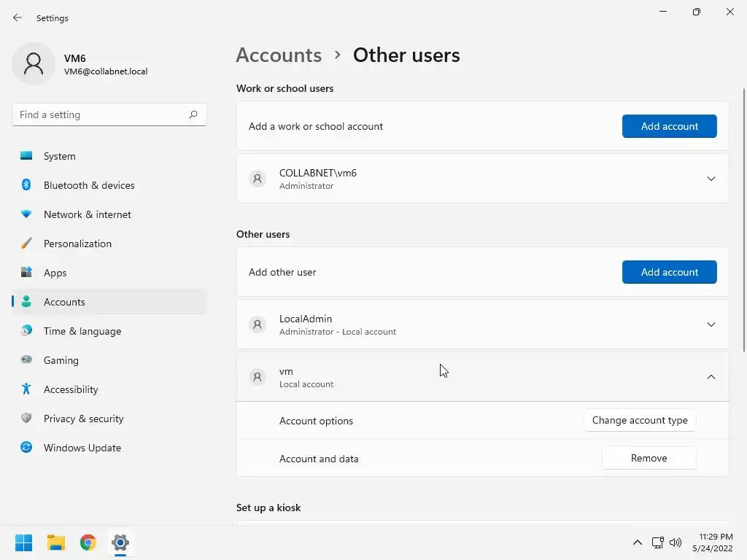Click Add account for work or school
Screen dimensions: 747x560
[669, 126]
